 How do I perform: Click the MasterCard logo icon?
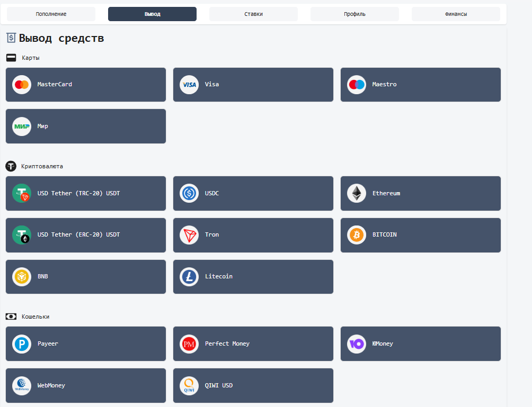(x=22, y=85)
